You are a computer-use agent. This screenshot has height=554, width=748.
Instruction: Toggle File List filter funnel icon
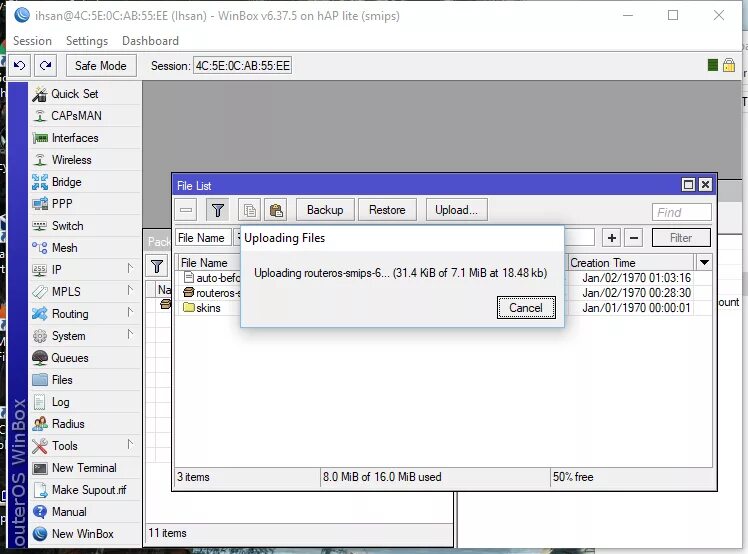pos(218,210)
